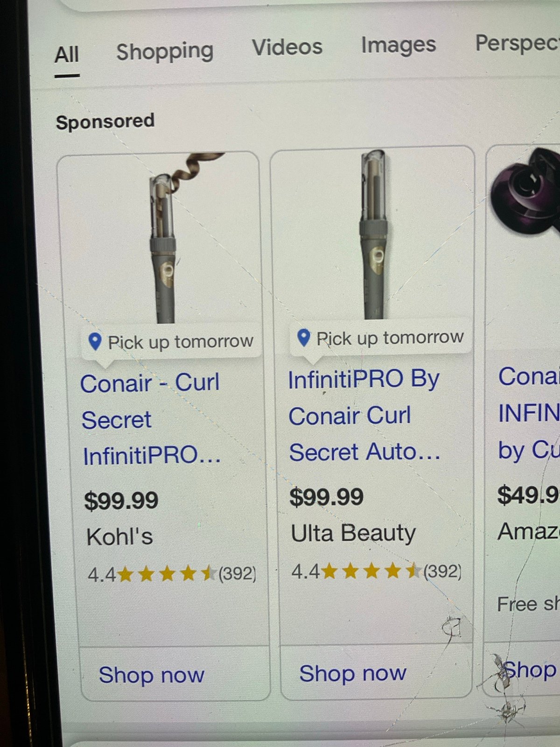Image resolution: width=560 pixels, height=747 pixels.
Task: Open Ulta Beauty curling iron product image
Action: pos(374,234)
